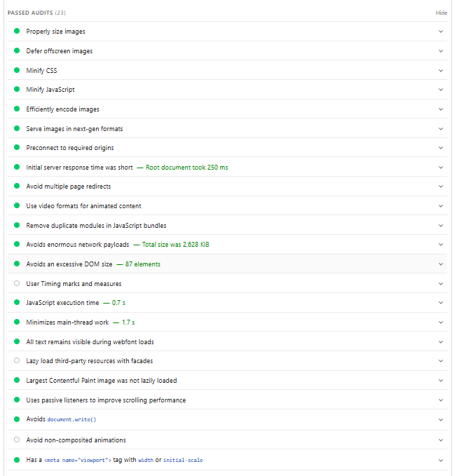The image size is (457, 476).
Task: Select Serve images in next-gen formats audit
Action: click(74, 129)
